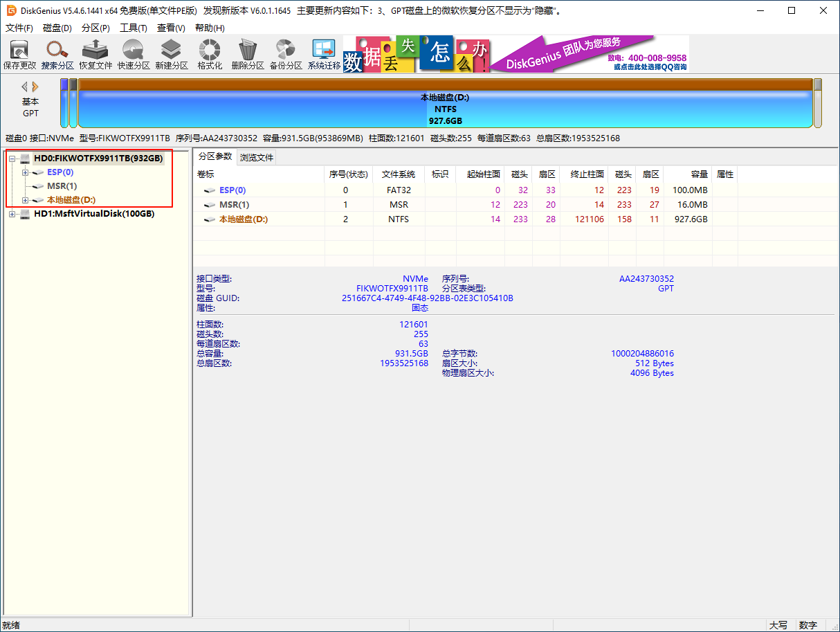Click the small ESP segment in the disk map
This screenshot has width=840, height=632.
(64, 103)
